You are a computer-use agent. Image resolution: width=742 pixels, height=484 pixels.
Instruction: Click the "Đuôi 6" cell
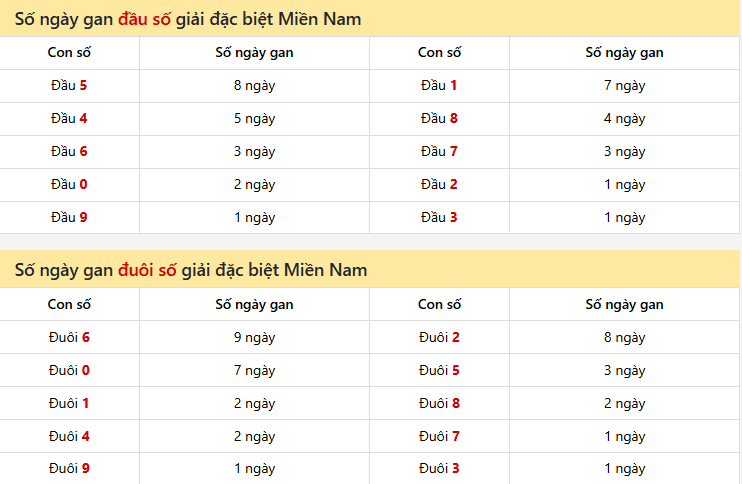(x=69, y=338)
